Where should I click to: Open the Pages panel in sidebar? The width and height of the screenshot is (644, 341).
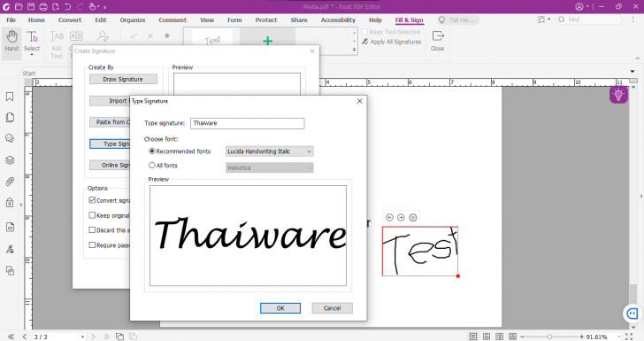pos(10,118)
